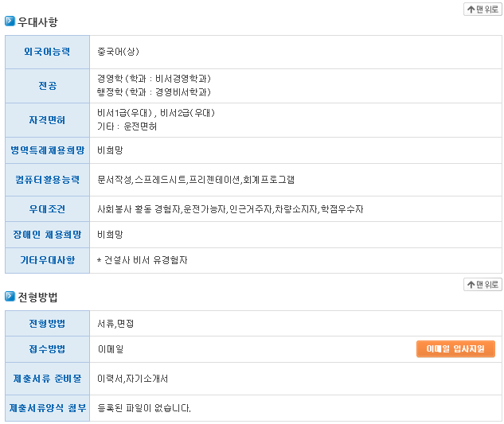
Task: Select the 접수방법 row header
Action: (x=47, y=348)
